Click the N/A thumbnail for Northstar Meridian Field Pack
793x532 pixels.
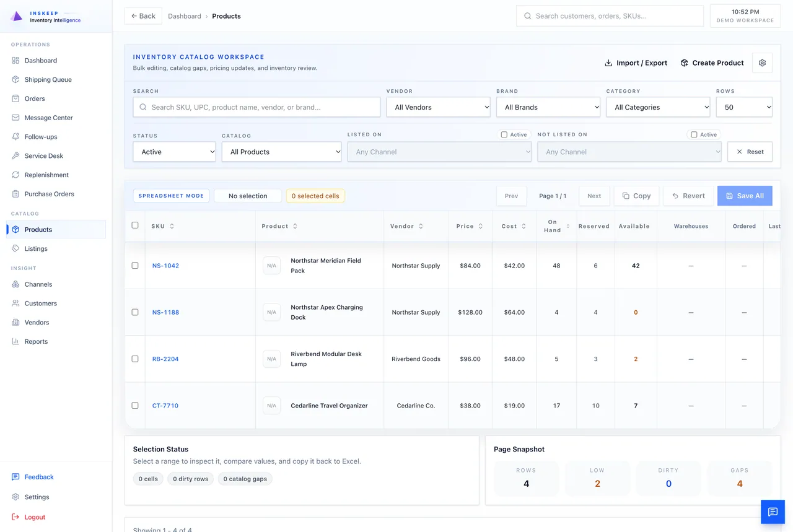pos(271,266)
